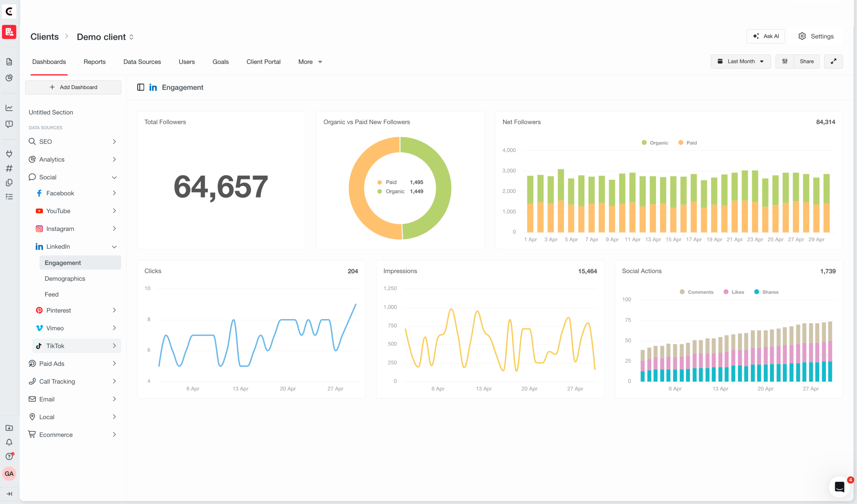Toggle Organic series in Net Followers legend
The height and width of the screenshot is (504, 857).
coord(655,143)
